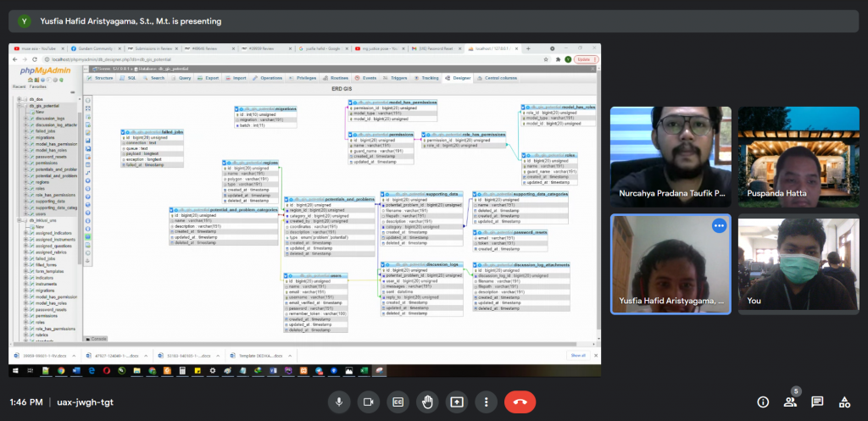Open the meeting details info icon
868x421 pixels.
[x=763, y=402]
